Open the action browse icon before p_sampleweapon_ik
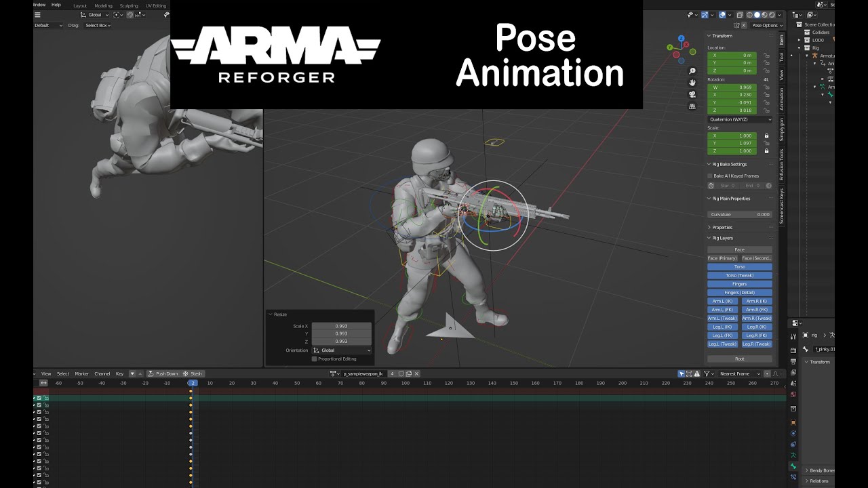 [x=335, y=373]
